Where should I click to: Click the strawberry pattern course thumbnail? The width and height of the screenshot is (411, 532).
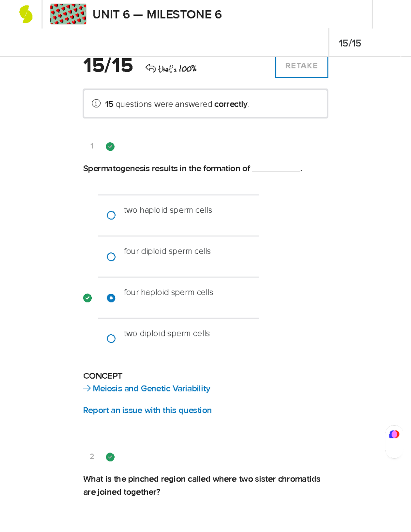click(x=68, y=14)
